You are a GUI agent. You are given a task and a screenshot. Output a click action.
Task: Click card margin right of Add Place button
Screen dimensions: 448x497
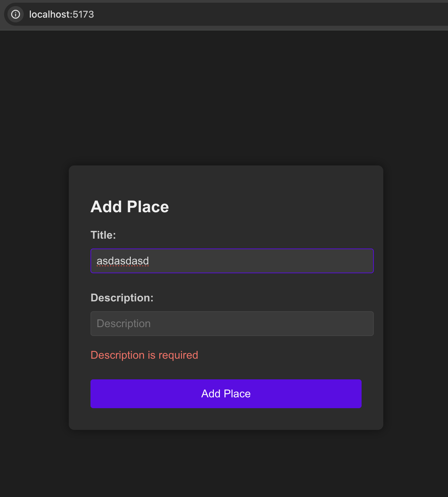pyautogui.click(x=372, y=394)
